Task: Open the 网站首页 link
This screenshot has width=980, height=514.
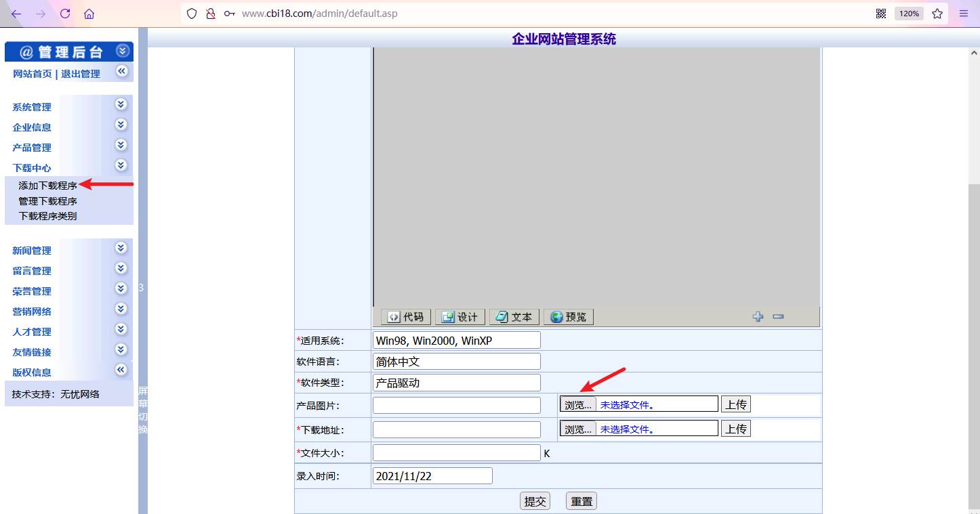Action: (x=32, y=74)
